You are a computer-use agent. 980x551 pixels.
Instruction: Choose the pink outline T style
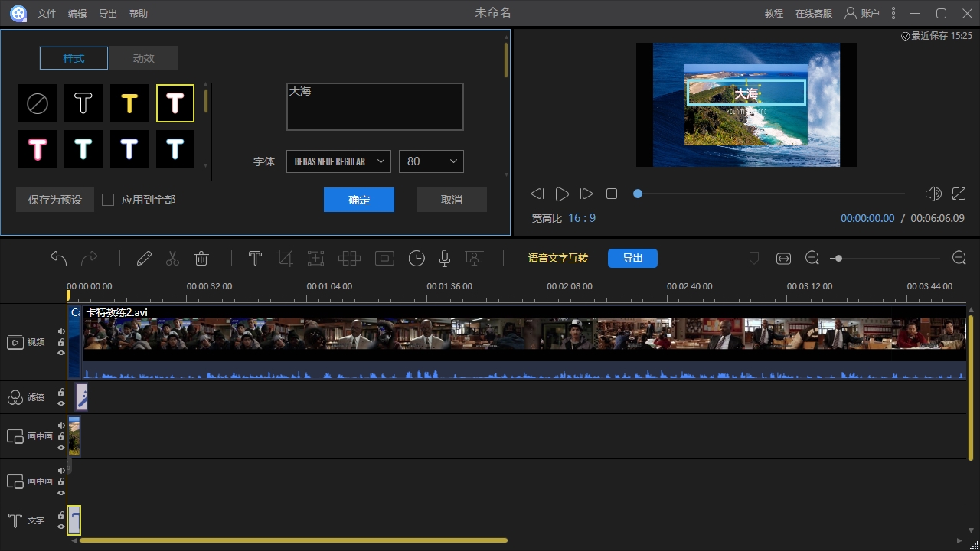pyautogui.click(x=38, y=149)
